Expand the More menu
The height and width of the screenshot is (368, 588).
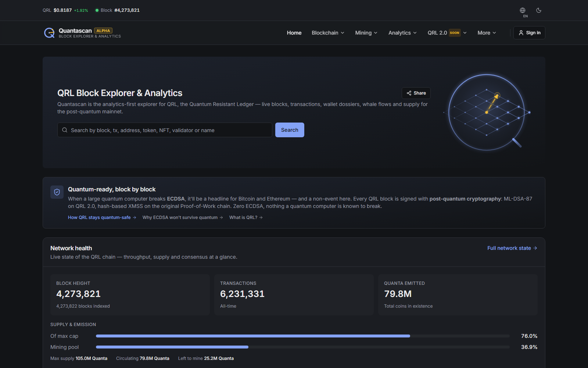tap(487, 33)
